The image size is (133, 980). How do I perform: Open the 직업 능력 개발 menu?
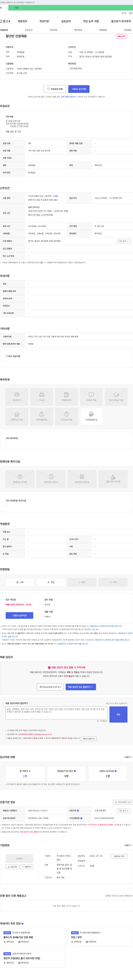point(91,21)
